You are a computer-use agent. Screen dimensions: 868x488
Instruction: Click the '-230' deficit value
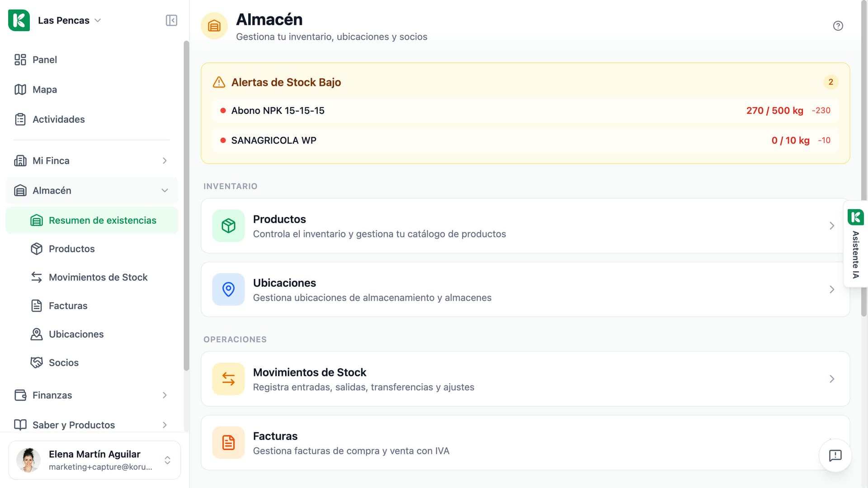tap(821, 111)
